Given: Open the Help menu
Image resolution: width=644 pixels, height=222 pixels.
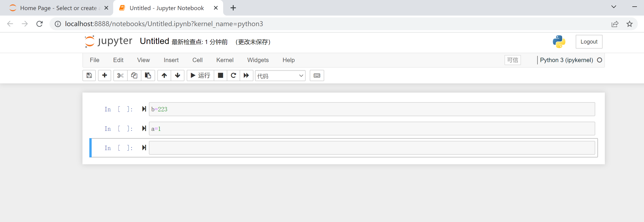Looking at the screenshot, I should click(289, 60).
